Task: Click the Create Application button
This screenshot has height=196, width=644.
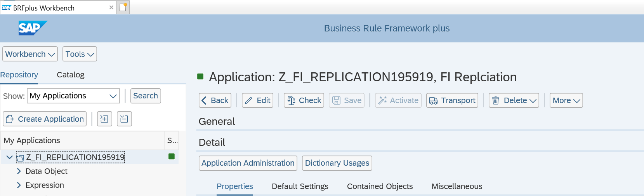Action: pos(45,119)
